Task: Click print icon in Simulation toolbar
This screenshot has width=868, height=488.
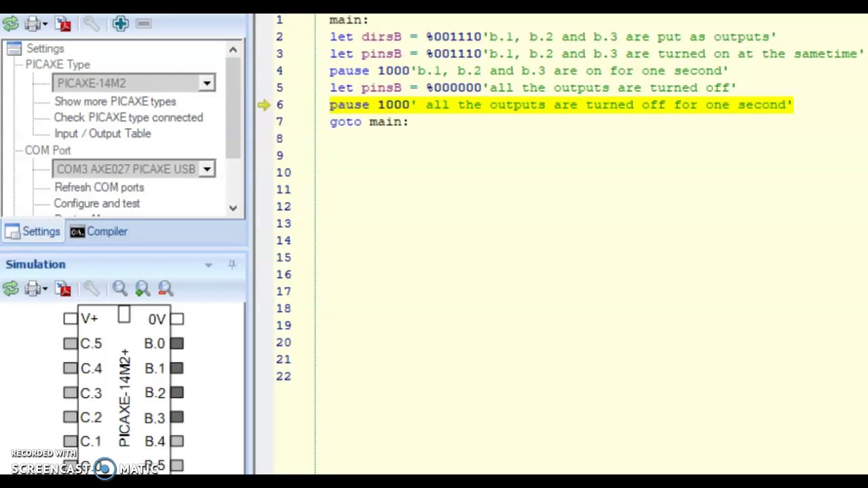Action: click(x=31, y=289)
